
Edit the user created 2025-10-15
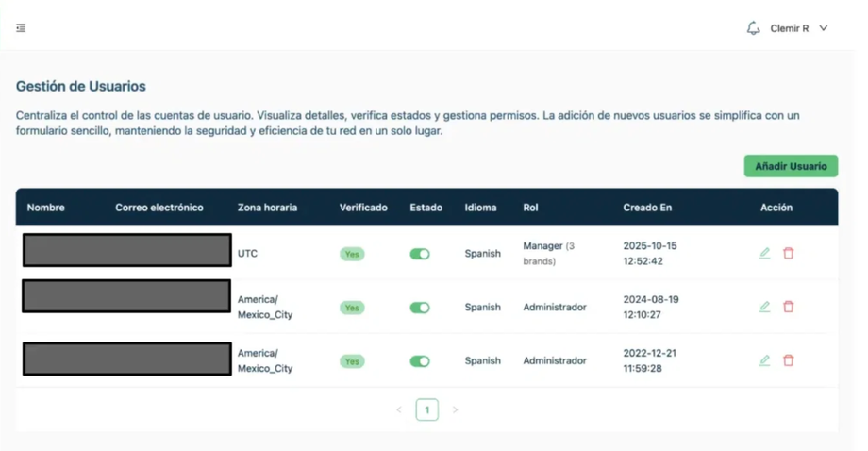coord(764,254)
